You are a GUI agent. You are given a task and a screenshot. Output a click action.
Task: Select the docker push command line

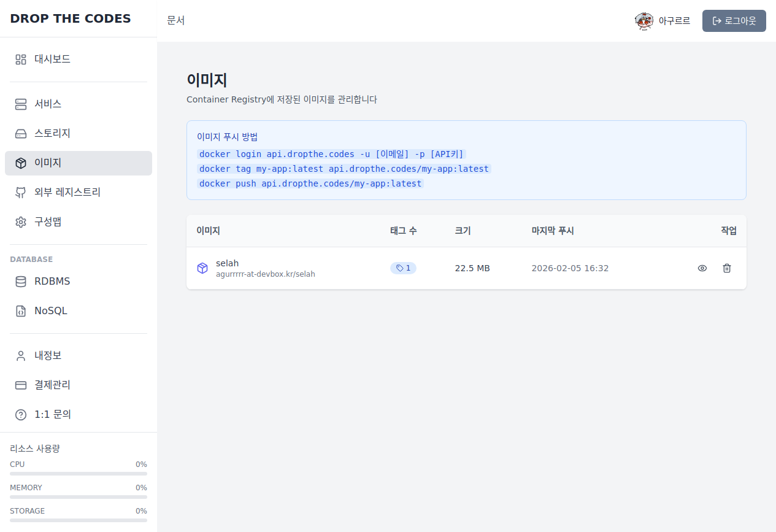click(x=310, y=183)
